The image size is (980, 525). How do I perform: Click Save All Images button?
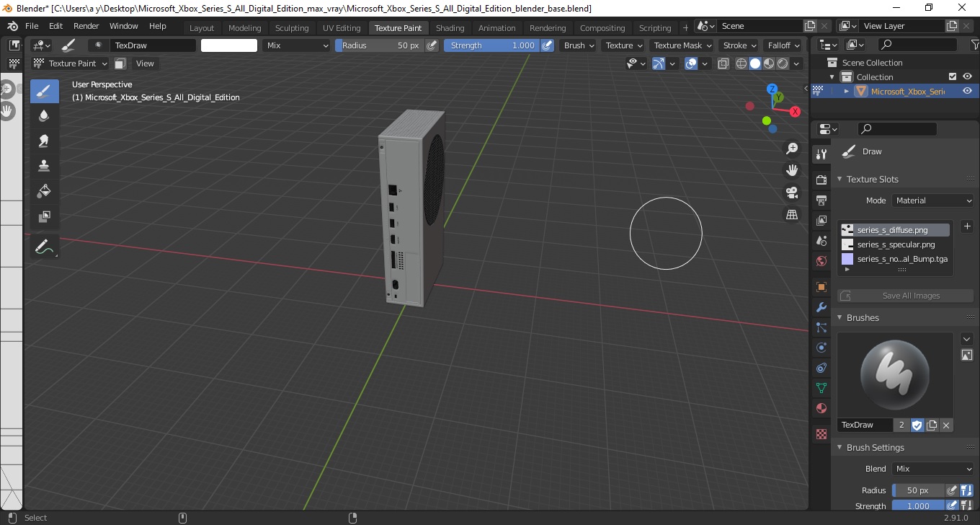pos(905,296)
